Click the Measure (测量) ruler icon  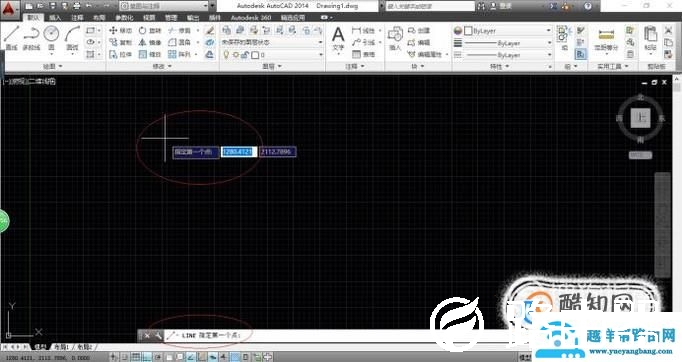coord(606,35)
